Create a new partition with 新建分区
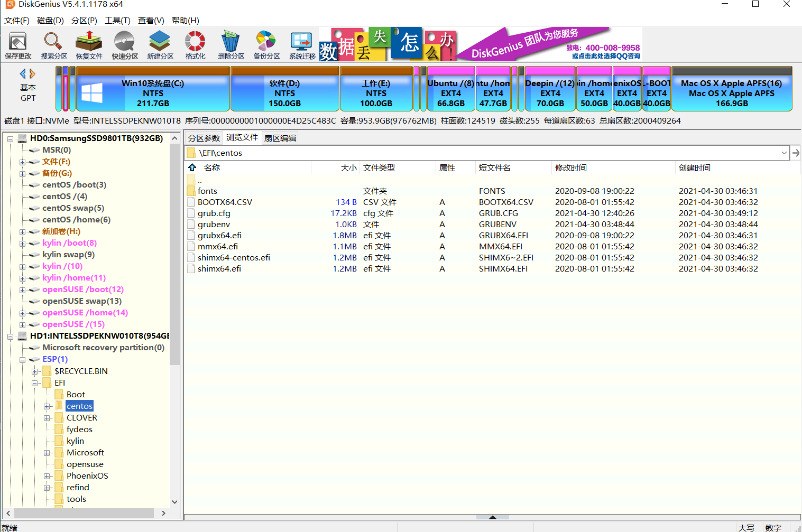 [160, 45]
